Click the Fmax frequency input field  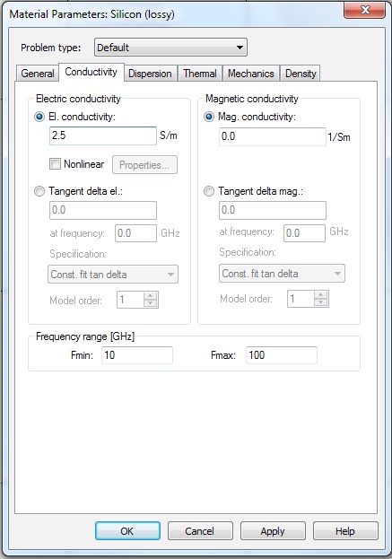282,355
